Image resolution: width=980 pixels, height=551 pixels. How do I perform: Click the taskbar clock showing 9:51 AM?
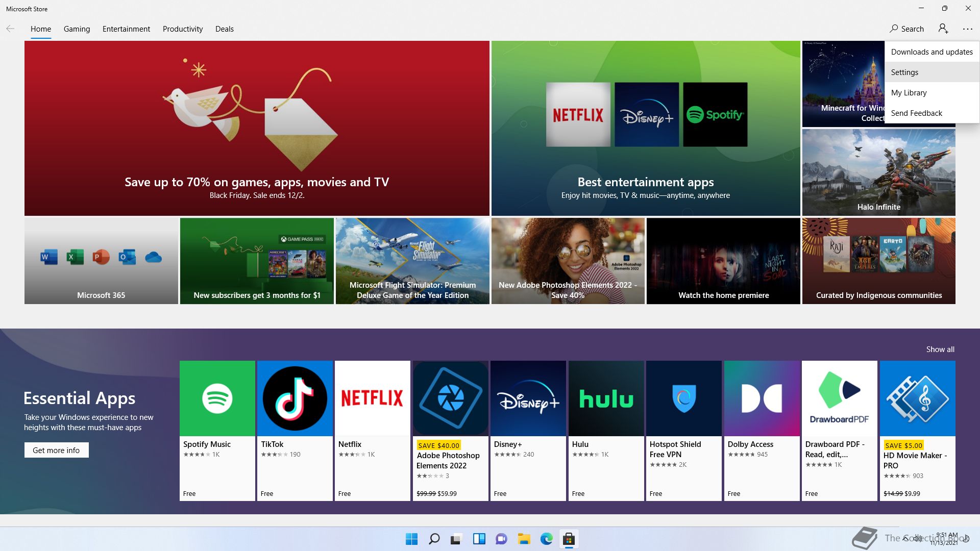click(945, 539)
